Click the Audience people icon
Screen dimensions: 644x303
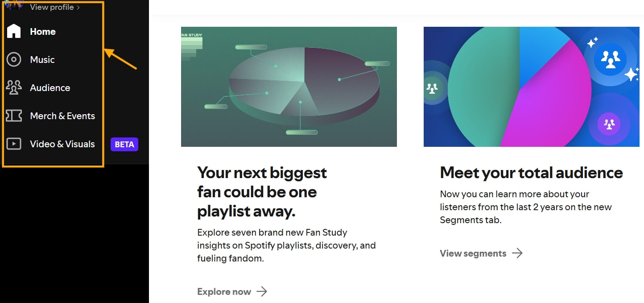tap(14, 87)
